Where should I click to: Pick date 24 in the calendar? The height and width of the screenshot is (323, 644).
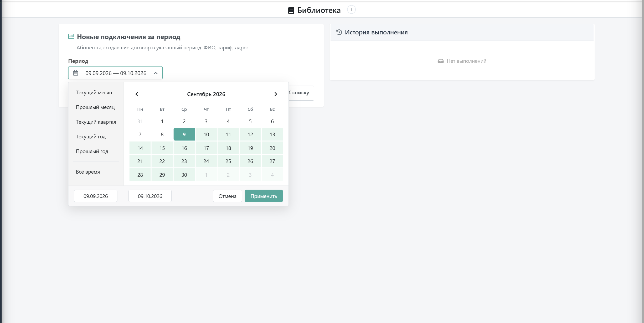coord(206,161)
